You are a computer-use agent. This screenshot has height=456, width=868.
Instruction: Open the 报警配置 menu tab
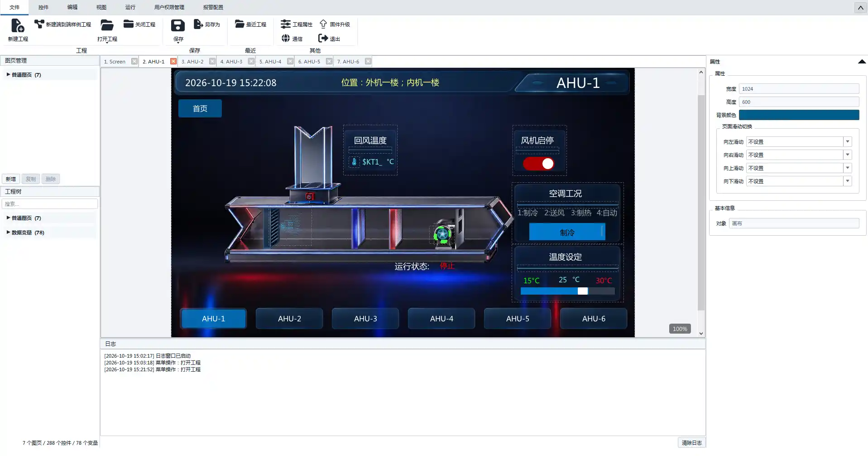(x=213, y=7)
